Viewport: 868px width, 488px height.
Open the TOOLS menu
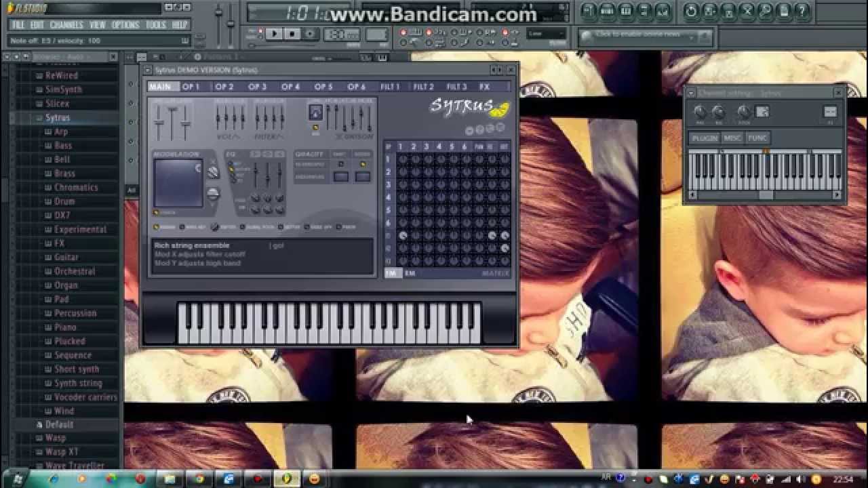click(155, 25)
